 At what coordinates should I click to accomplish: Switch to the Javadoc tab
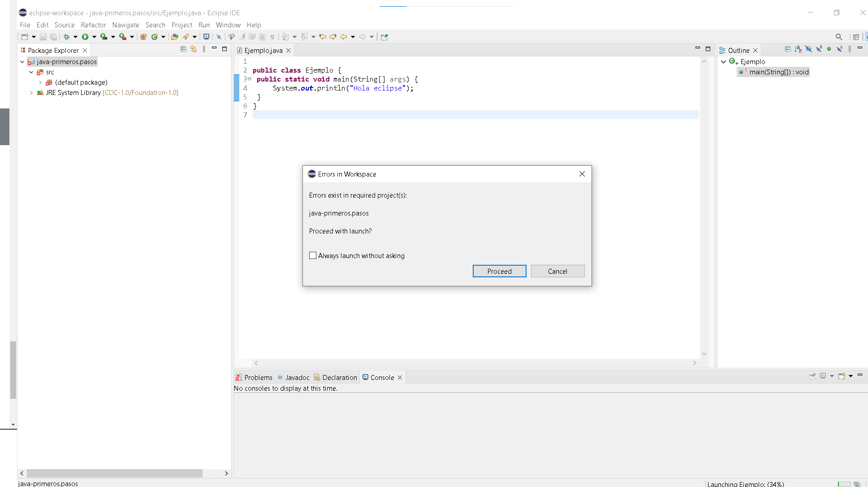point(294,377)
